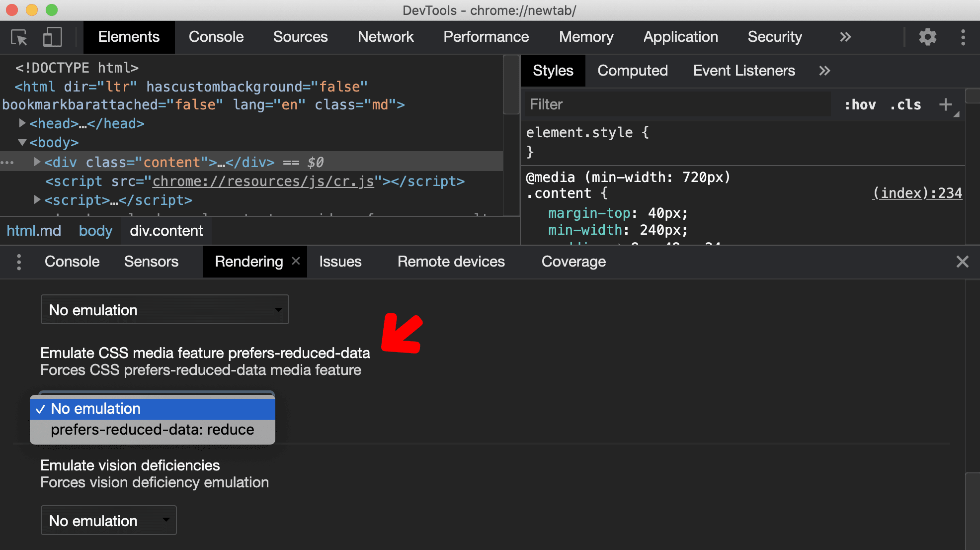The height and width of the screenshot is (550, 980).
Task: Select prefers-reduced-data: reduce option
Action: [152, 430]
